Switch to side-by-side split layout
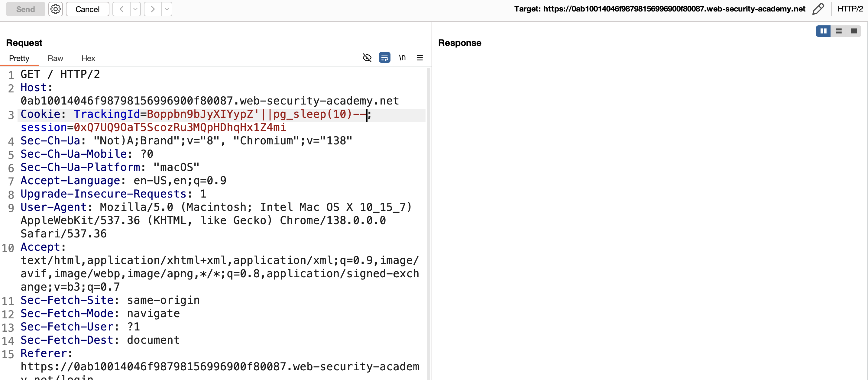This screenshot has width=868, height=380. pos(824,31)
